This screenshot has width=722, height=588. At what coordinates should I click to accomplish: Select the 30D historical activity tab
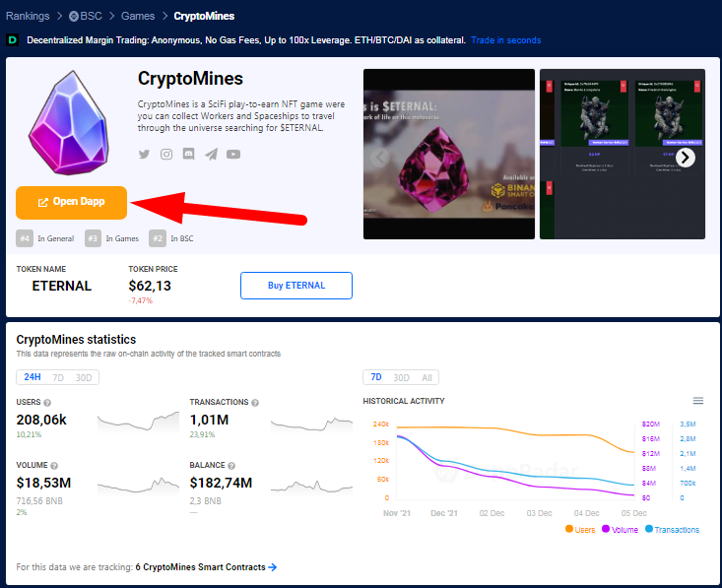click(401, 377)
